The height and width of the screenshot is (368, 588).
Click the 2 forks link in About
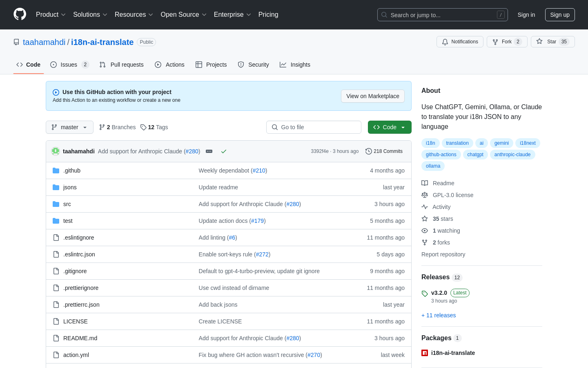pos(441,242)
